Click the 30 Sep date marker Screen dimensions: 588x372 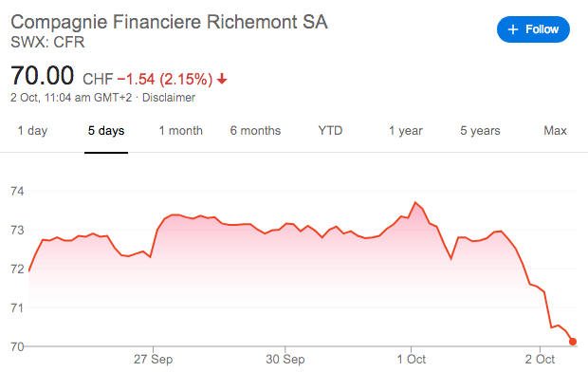point(285,360)
